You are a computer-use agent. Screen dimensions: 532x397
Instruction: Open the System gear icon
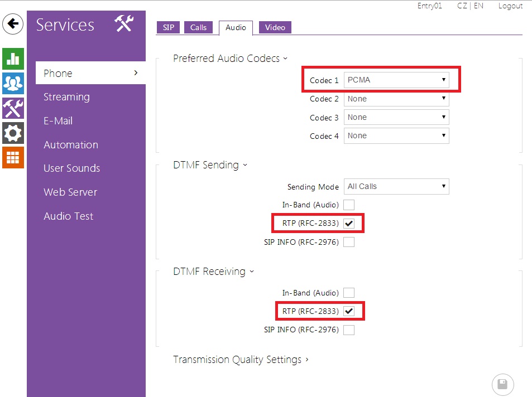tap(13, 133)
